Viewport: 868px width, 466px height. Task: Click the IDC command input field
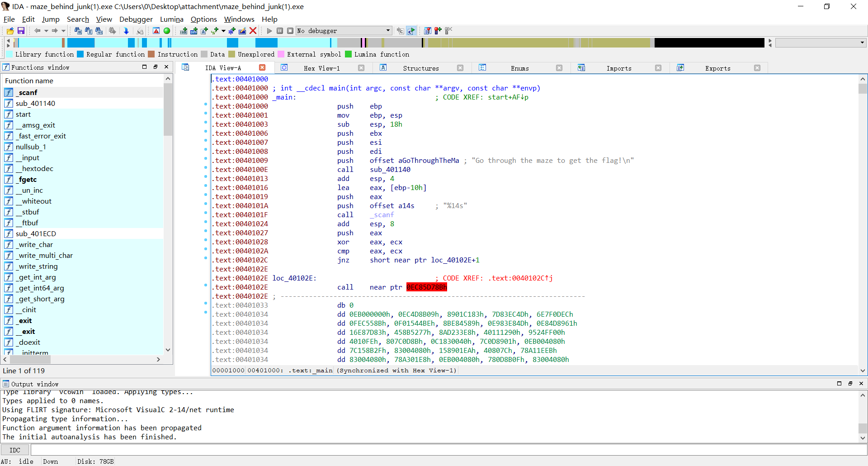[448, 450]
